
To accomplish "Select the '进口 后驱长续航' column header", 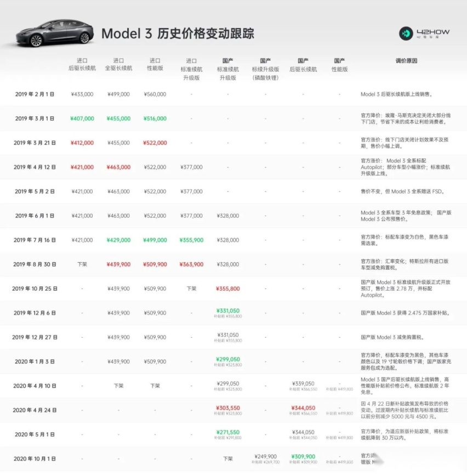I will [x=82, y=64].
